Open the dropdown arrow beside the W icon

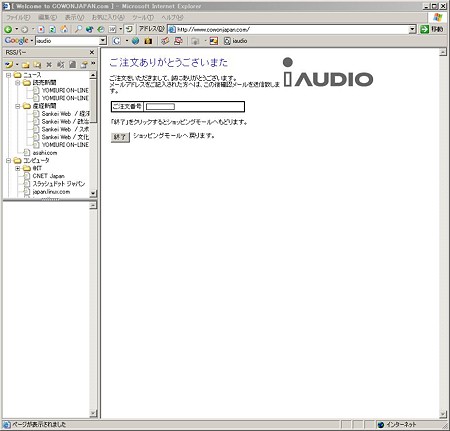(121, 29)
